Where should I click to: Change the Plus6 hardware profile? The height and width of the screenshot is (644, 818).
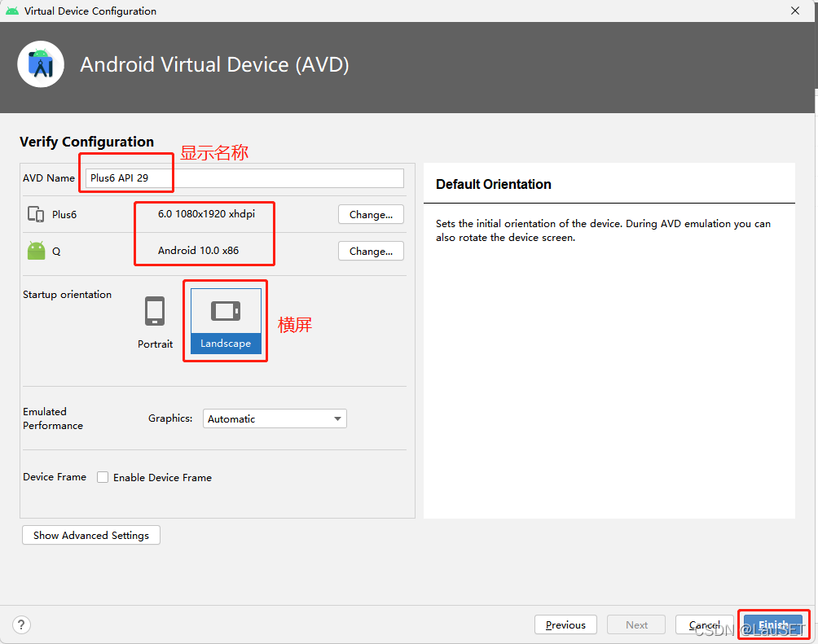coord(371,214)
